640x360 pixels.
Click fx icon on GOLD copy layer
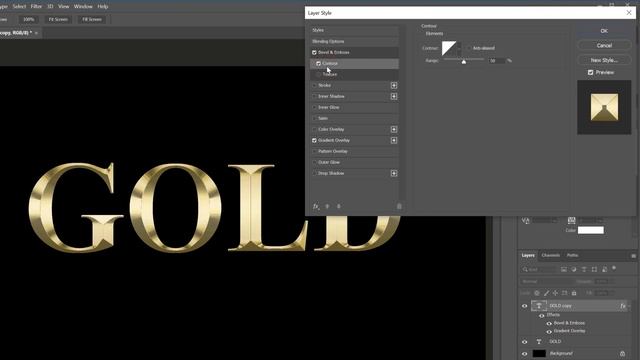(x=622, y=306)
